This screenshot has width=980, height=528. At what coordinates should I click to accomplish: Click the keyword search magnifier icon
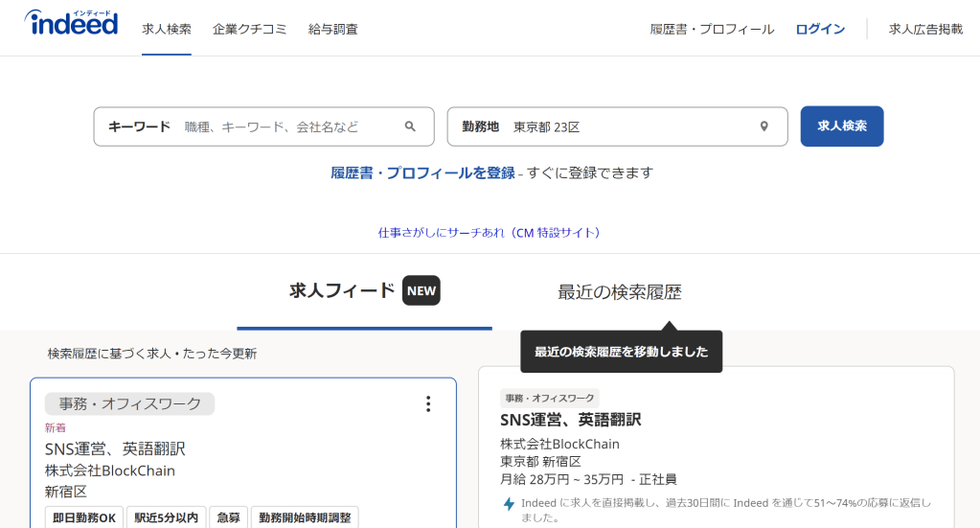[x=410, y=126]
